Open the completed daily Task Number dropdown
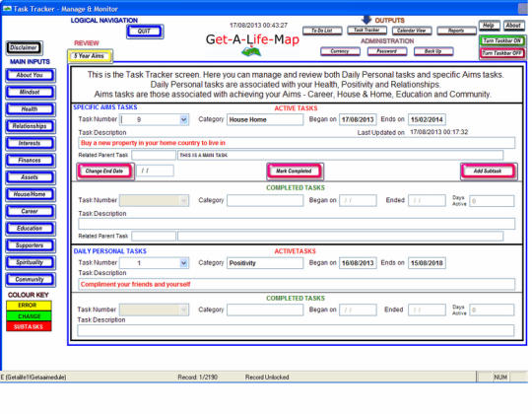The image size is (532, 414). click(x=184, y=310)
